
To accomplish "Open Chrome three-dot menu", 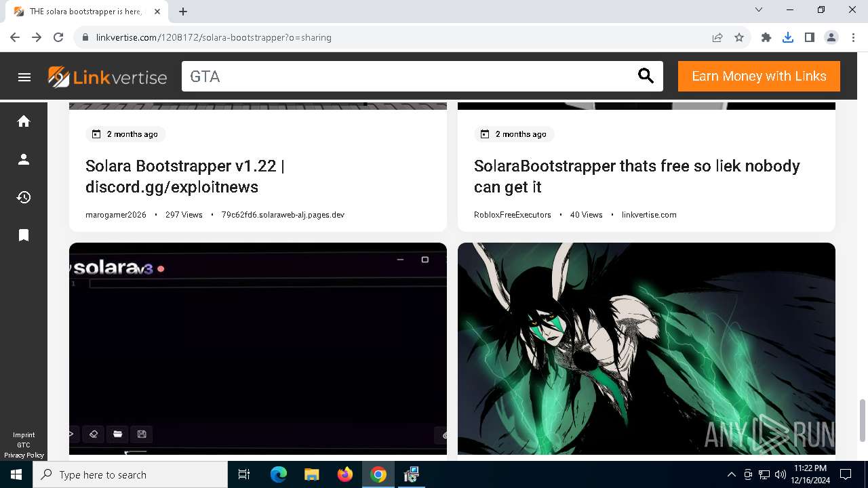I will (x=853, y=37).
